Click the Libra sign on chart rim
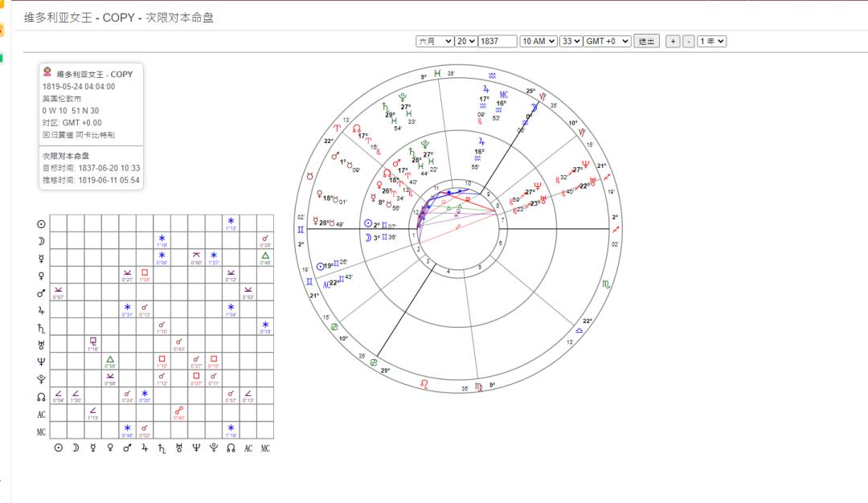The height and width of the screenshot is (503, 868). click(x=579, y=330)
